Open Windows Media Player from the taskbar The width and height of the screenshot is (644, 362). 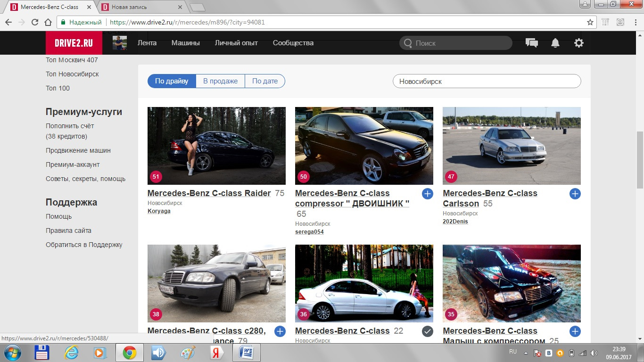(x=100, y=353)
